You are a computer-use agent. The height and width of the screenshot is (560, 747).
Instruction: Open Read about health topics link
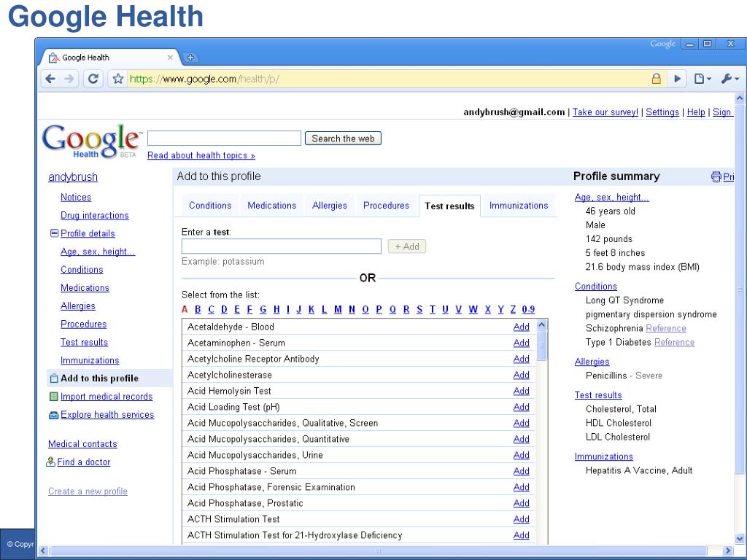click(201, 155)
